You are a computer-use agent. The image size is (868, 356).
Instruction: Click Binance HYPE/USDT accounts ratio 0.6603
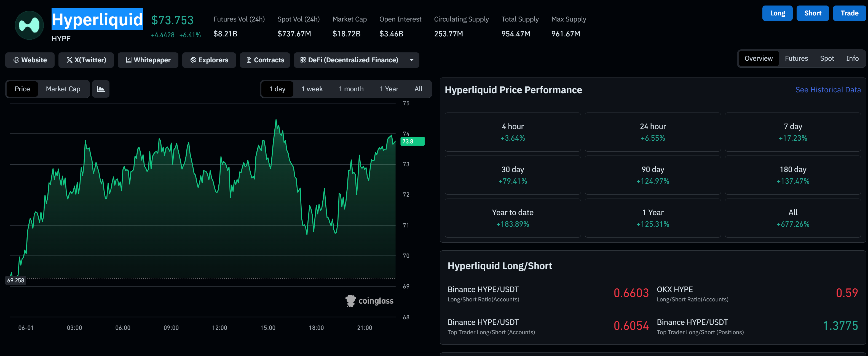click(x=631, y=293)
